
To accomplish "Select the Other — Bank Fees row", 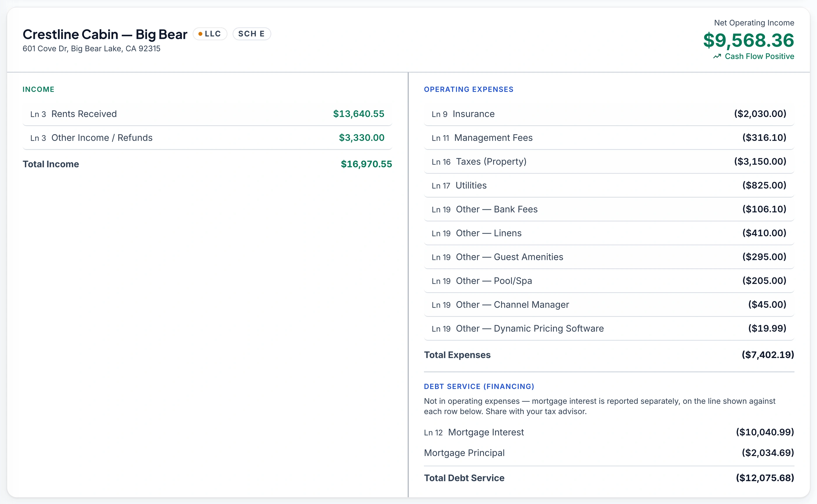I will (x=609, y=209).
